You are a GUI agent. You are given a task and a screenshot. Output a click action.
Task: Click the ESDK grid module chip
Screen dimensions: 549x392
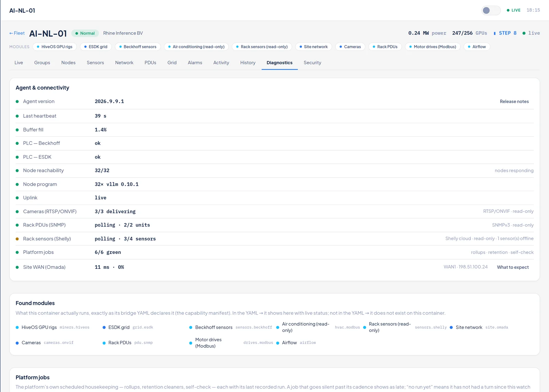96,47
